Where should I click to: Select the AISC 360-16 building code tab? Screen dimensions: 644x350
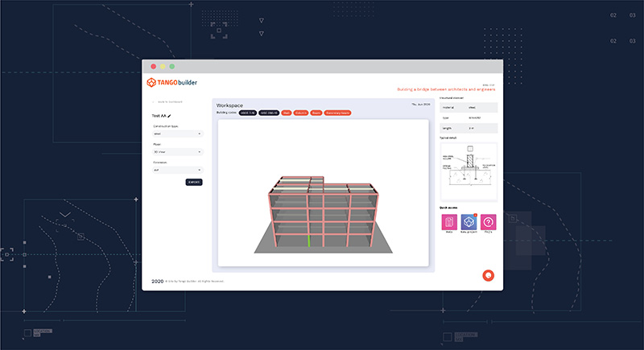click(268, 113)
